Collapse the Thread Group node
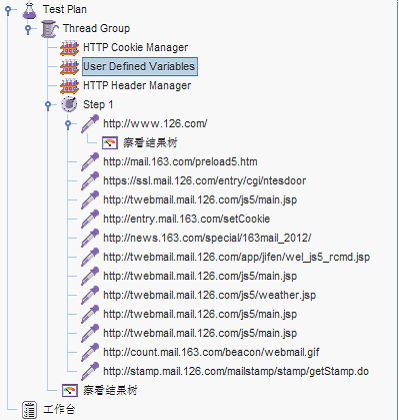This screenshot has width=399, height=420. tap(28, 29)
